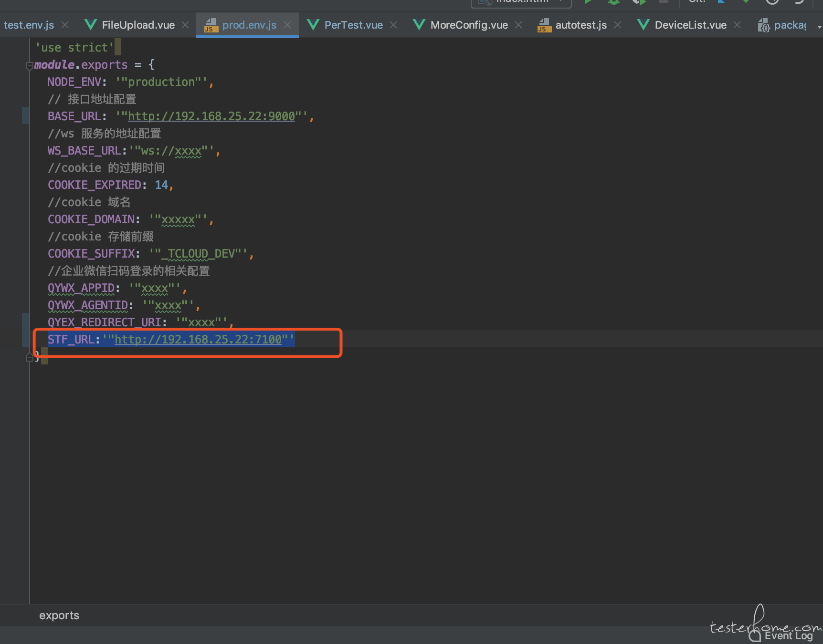The width and height of the screenshot is (823, 644).
Task: Click the VCS change marker beside BASE_URL
Action: pyautogui.click(x=26, y=116)
